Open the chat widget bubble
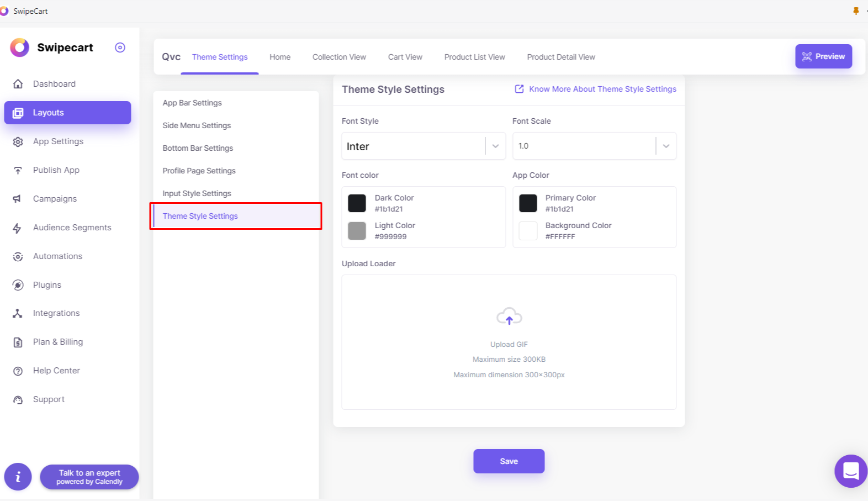 (850, 471)
